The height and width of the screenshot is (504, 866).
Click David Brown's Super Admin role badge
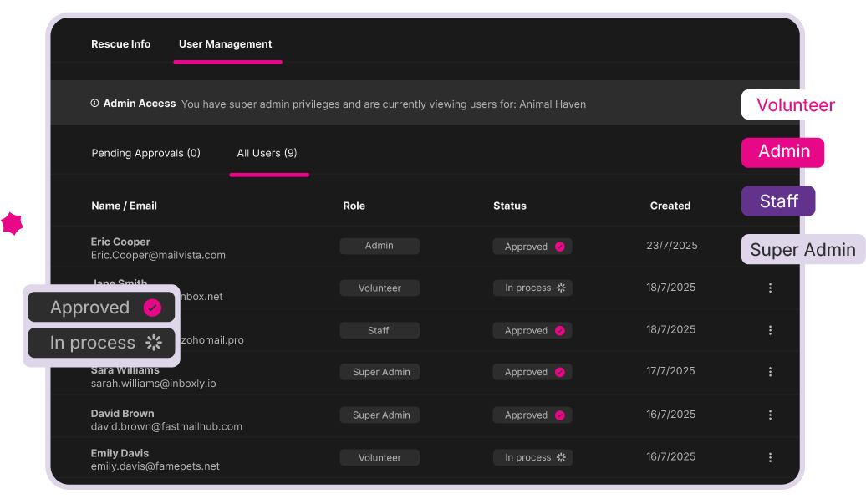coord(380,415)
